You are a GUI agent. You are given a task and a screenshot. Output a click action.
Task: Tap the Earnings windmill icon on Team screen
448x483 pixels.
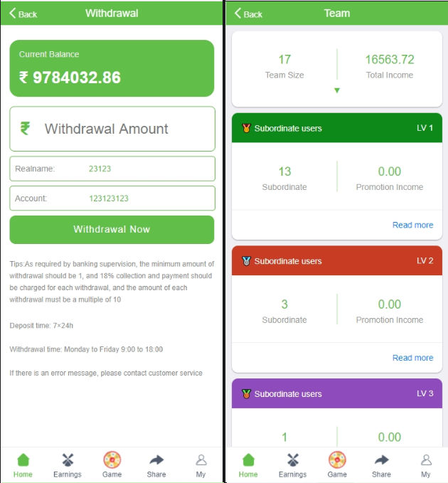pyautogui.click(x=293, y=460)
